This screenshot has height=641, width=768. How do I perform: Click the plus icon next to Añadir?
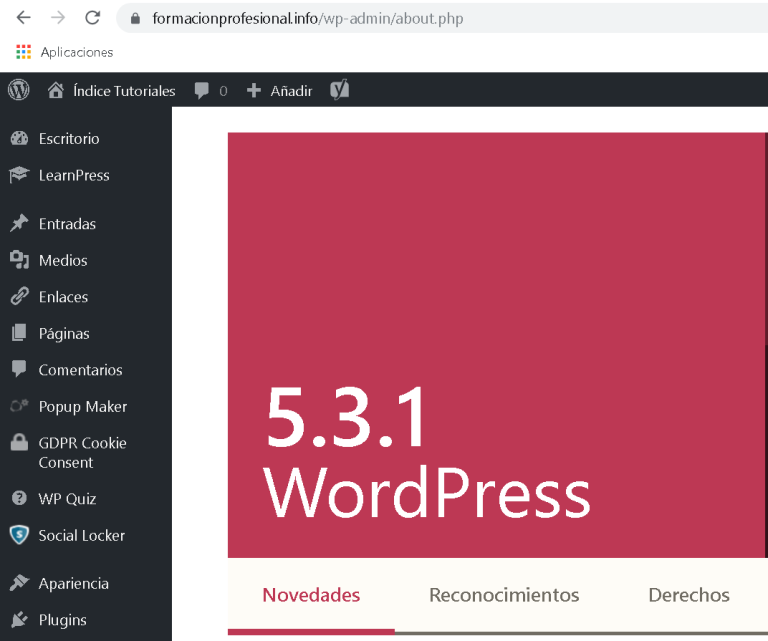(254, 90)
